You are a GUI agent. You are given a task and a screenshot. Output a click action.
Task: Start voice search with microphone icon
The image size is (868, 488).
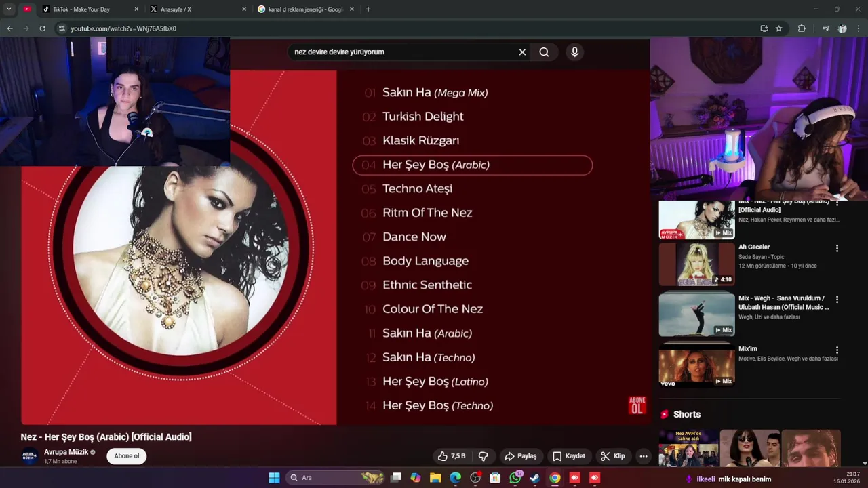click(574, 52)
